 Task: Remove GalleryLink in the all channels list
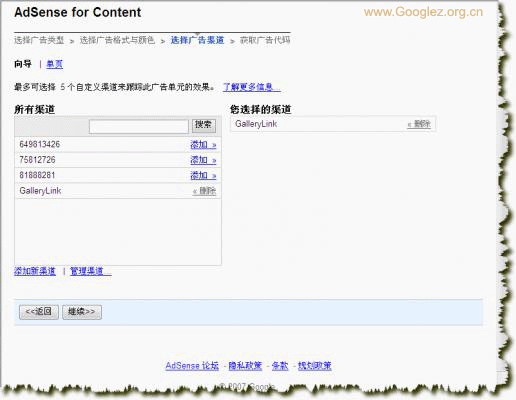[204, 191]
